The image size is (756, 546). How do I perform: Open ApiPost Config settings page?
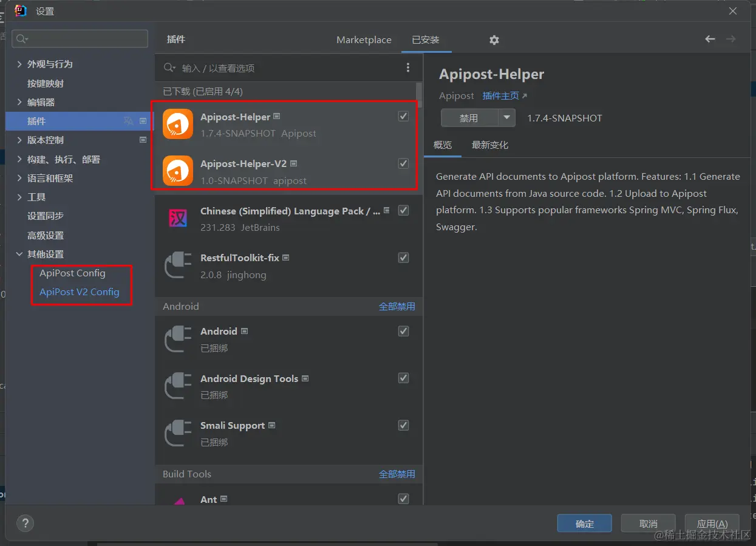tap(72, 273)
